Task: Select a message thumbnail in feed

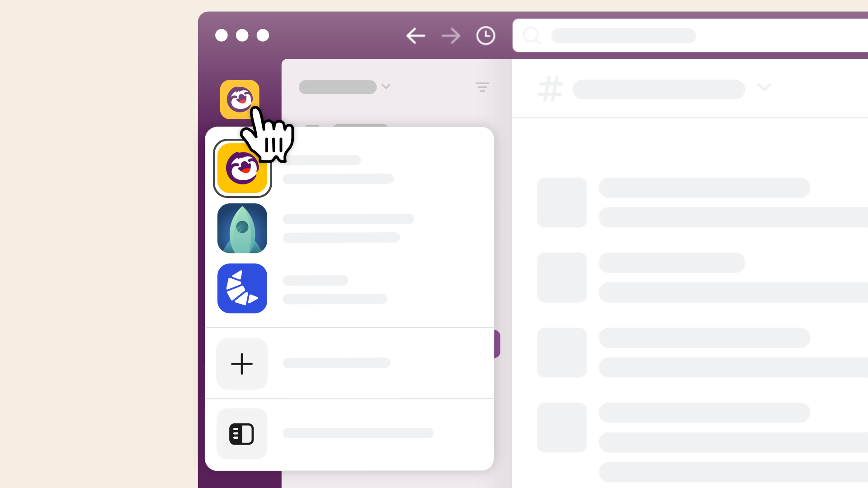Action: point(561,202)
